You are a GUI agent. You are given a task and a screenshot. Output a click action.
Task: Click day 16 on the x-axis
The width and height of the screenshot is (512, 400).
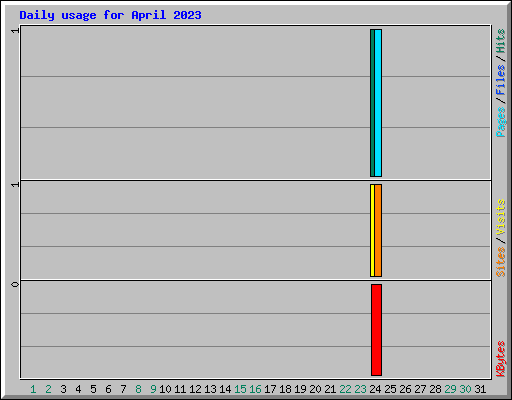pos(255,389)
